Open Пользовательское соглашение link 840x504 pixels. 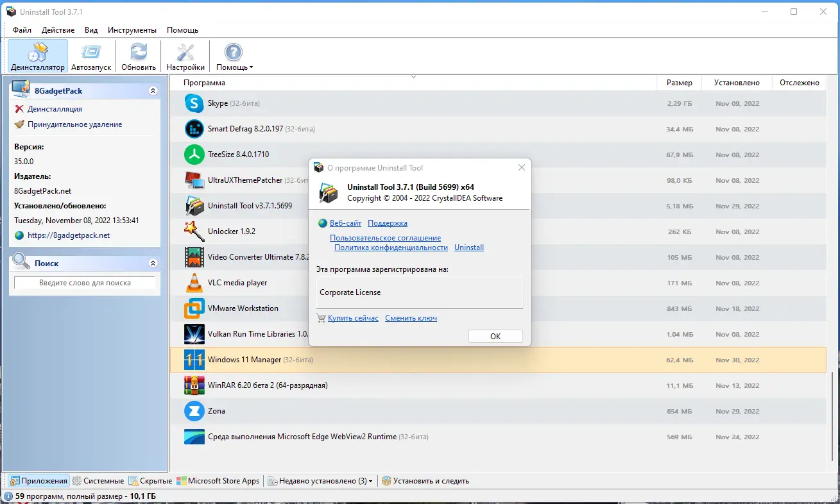pyautogui.click(x=386, y=238)
